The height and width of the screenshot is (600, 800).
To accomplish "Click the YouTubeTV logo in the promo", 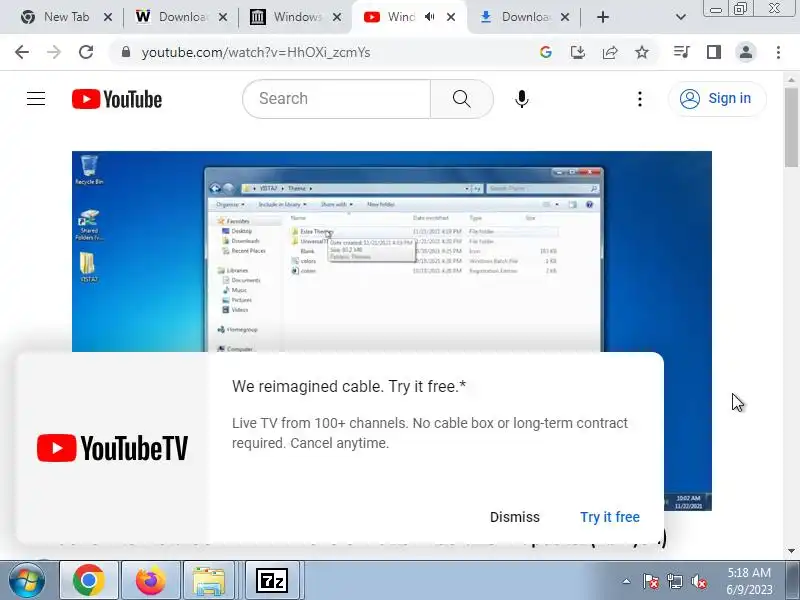I will coord(112,448).
